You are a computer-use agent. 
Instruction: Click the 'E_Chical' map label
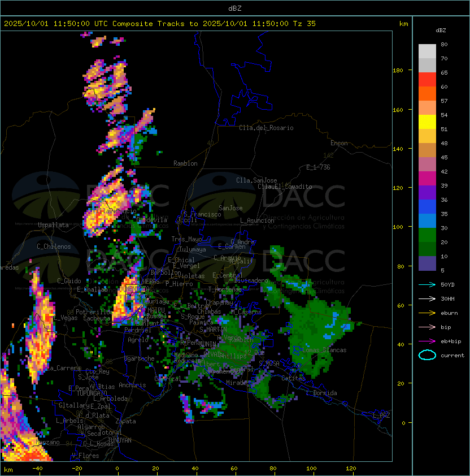[x=181, y=260]
